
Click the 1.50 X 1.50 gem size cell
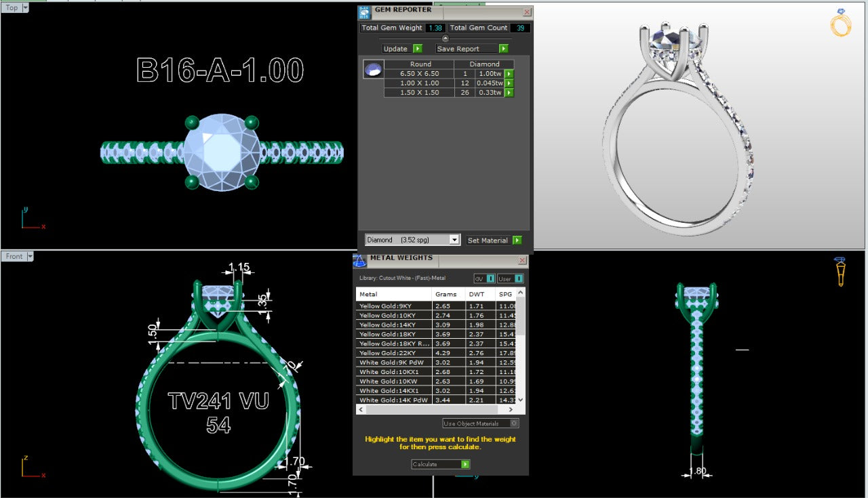click(419, 93)
